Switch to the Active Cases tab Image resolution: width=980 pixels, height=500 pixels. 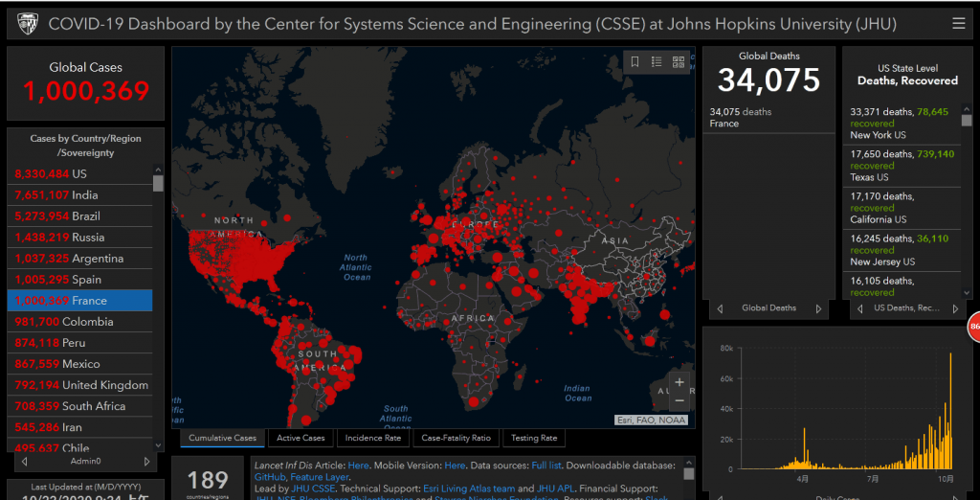point(301,438)
